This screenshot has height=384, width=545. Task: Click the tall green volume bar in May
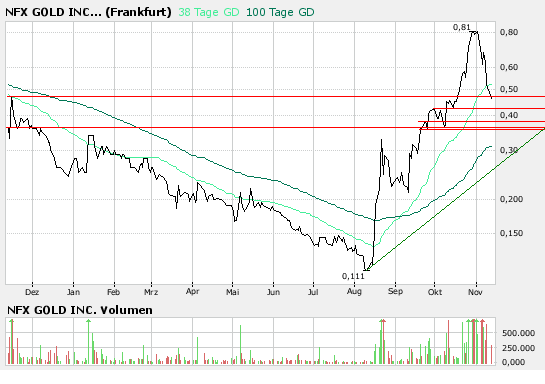click(241, 344)
